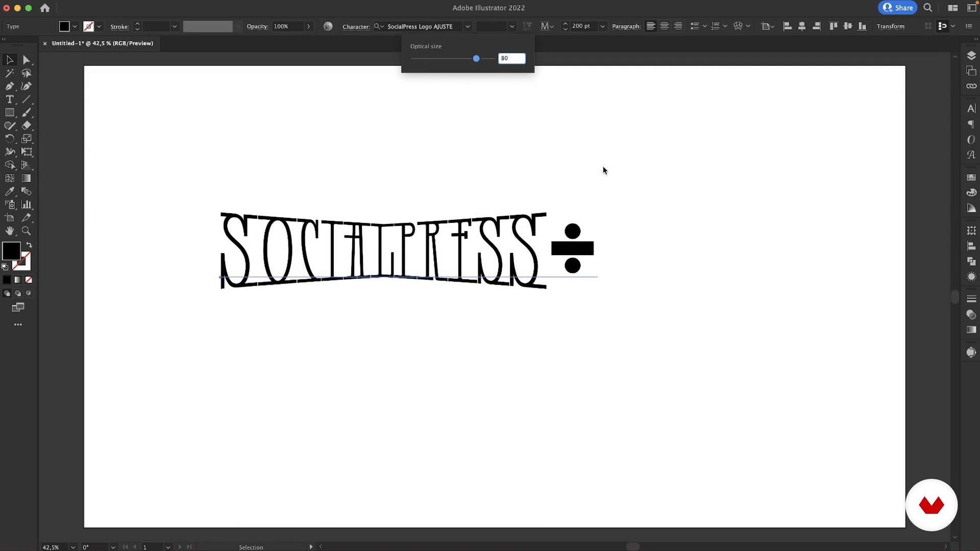Viewport: 980px width, 551px height.
Task: Select the Pen tool
Action: tap(10, 86)
